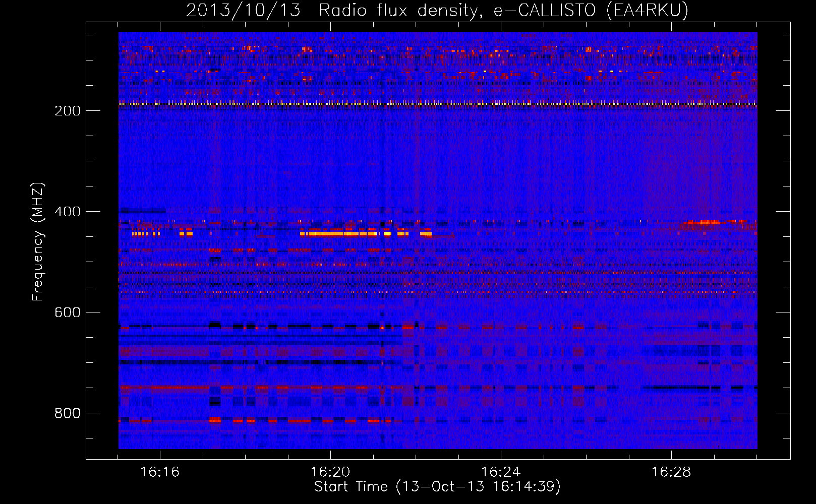Click the 'Frequency (MHZ)' y-axis label
This screenshot has height=504, width=816.
tap(38, 241)
